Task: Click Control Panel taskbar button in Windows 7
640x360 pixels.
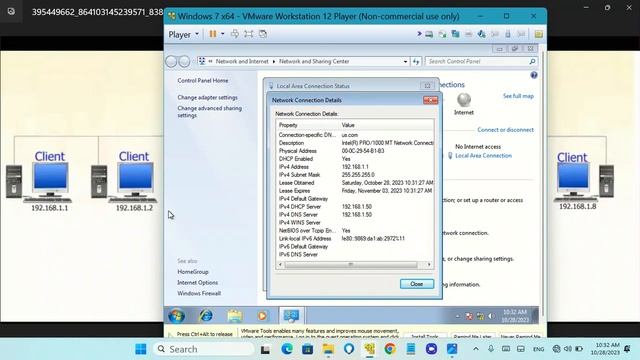Action: 291,316
